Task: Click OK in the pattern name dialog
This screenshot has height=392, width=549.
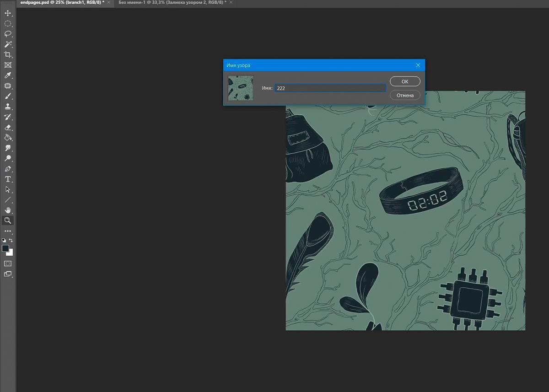Action: pos(405,81)
